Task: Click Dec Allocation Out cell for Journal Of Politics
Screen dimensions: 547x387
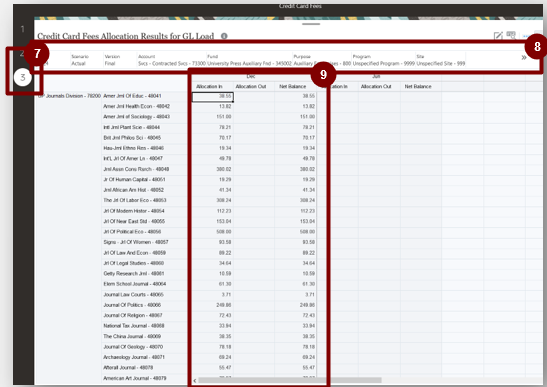Action: pos(254,305)
